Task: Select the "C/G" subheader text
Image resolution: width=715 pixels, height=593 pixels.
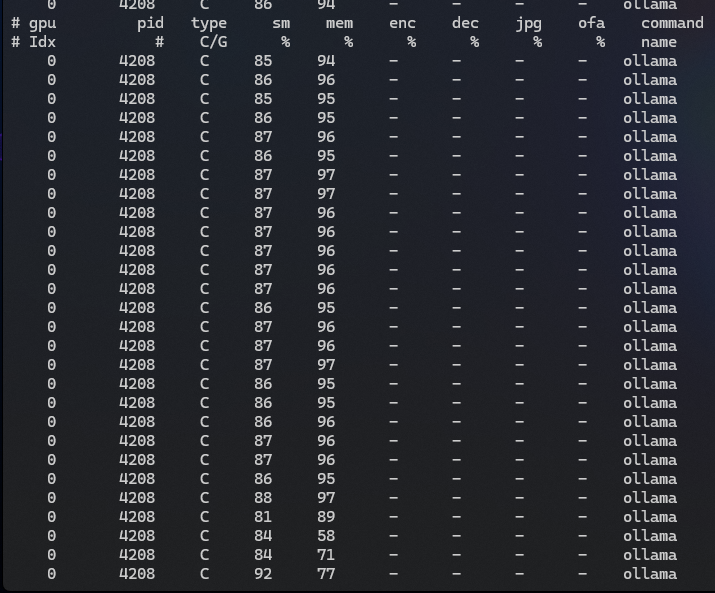Action: tap(213, 42)
